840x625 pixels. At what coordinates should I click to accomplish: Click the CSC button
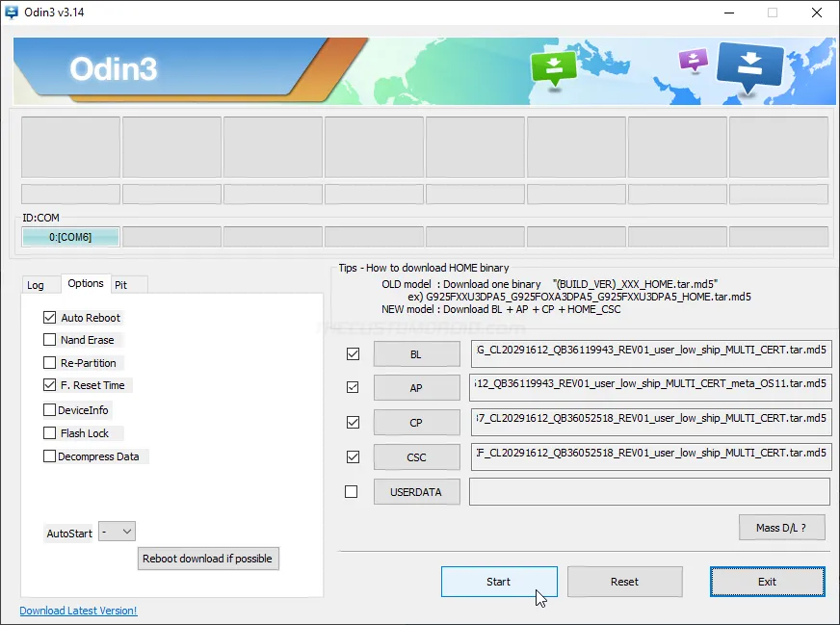416,456
